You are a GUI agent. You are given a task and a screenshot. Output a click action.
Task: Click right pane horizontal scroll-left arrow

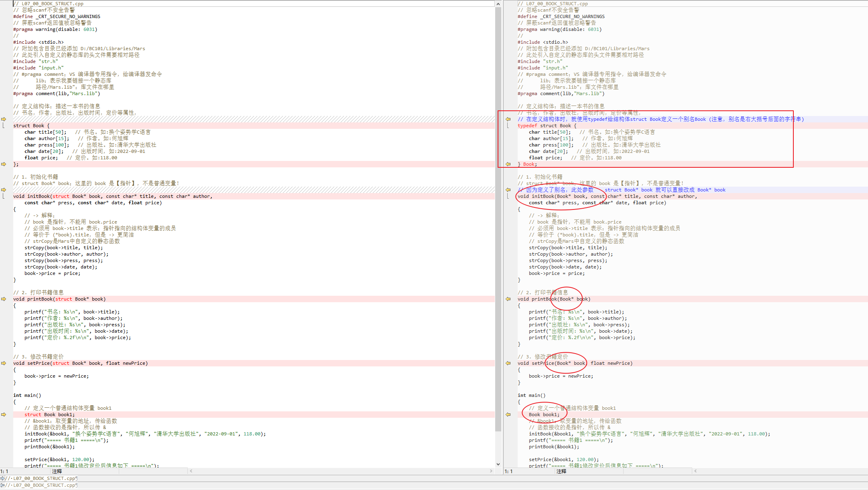pos(695,471)
